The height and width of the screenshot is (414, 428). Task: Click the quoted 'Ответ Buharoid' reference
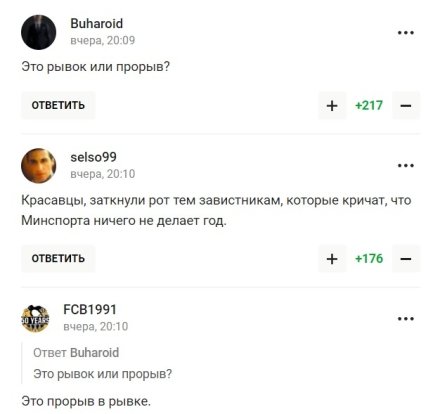[76, 353]
